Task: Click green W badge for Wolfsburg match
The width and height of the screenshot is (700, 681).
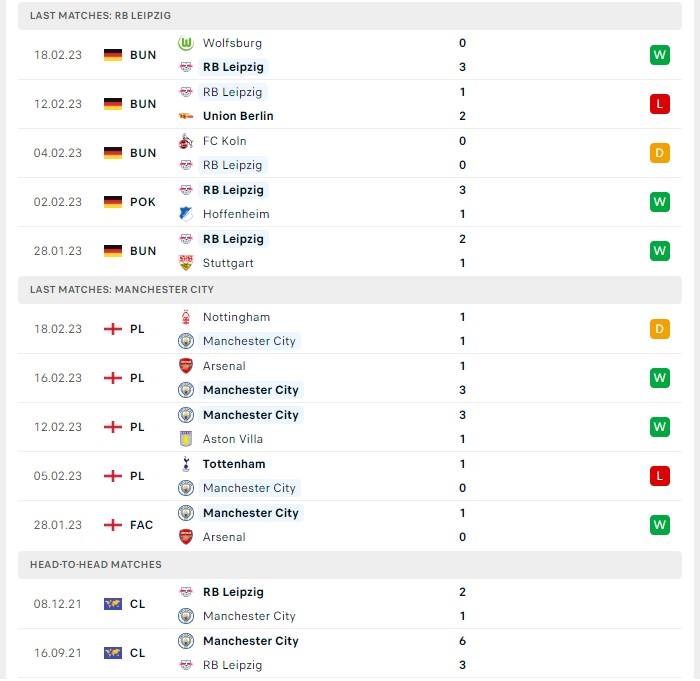Action: tap(659, 55)
